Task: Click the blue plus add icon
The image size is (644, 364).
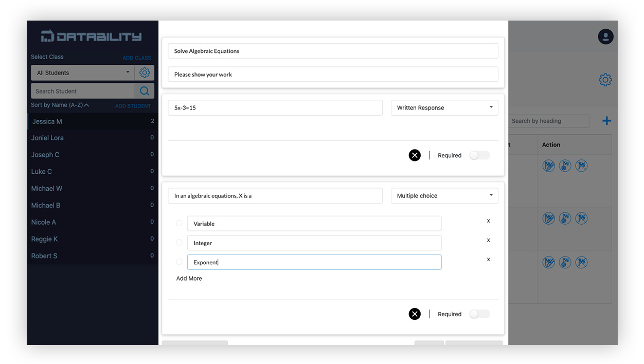Action: point(607,121)
